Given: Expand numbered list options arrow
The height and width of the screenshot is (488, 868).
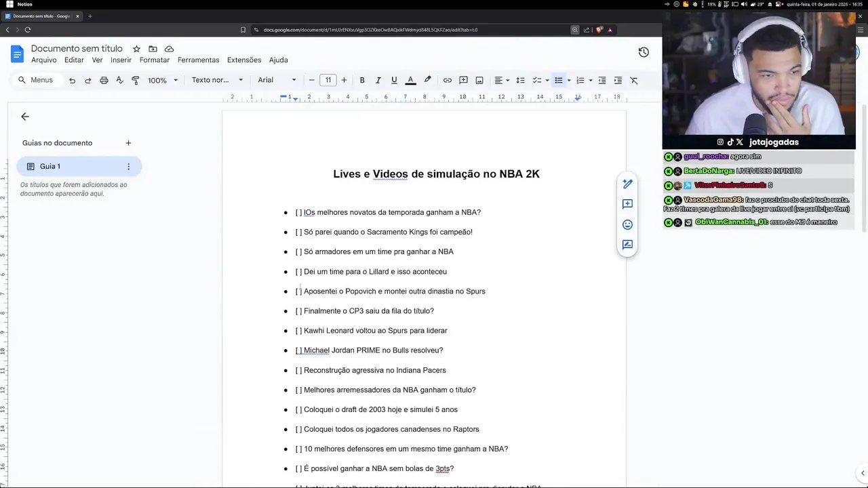Looking at the screenshot, I should pyautogui.click(x=591, y=80).
